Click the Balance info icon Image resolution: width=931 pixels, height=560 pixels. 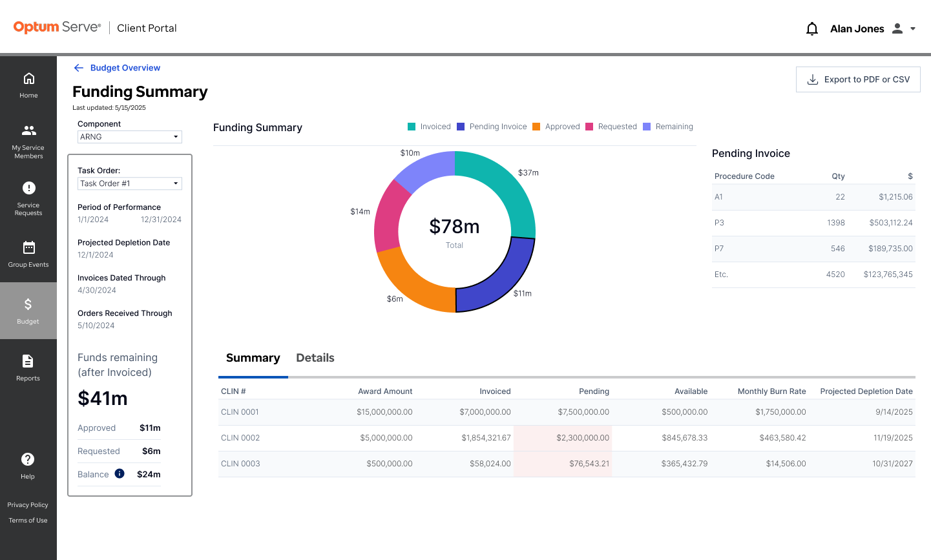(x=120, y=473)
